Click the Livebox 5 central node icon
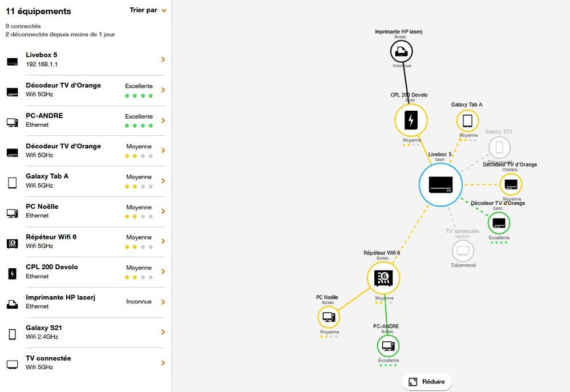This screenshot has width=570, height=392. pos(440,184)
